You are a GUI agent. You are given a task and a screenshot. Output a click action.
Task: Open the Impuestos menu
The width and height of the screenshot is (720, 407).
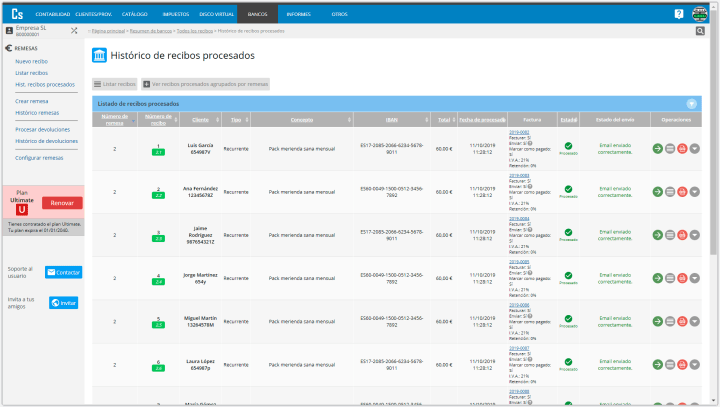coord(176,14)
